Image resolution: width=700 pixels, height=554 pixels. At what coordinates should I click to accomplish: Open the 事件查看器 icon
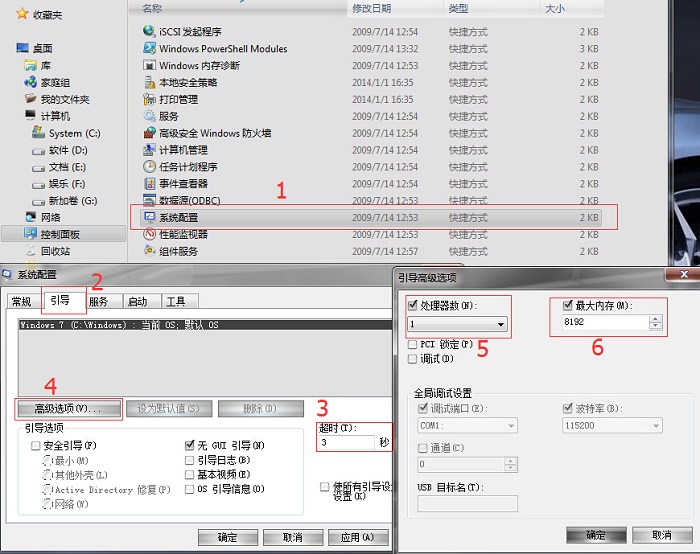point(149,183)
